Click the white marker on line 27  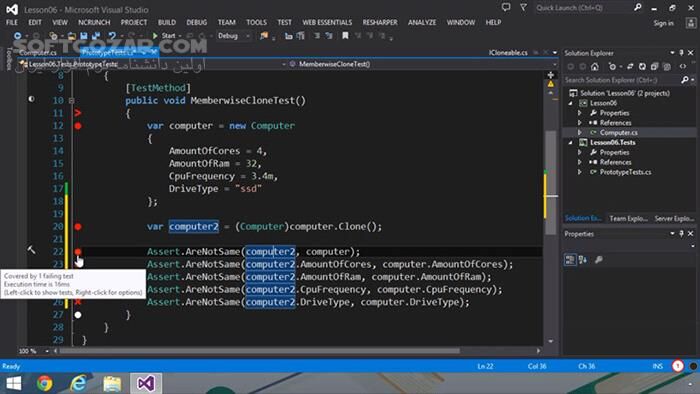click(78, 315)
